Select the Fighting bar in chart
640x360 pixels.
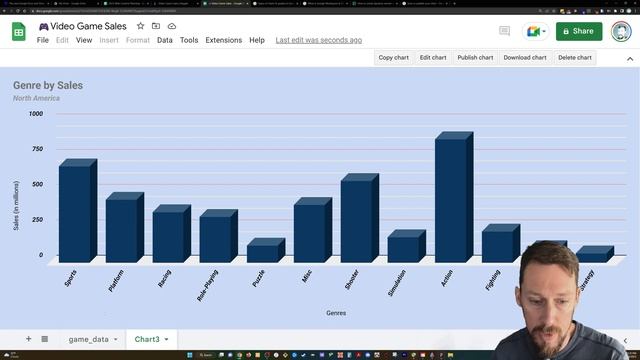(501, 243)
